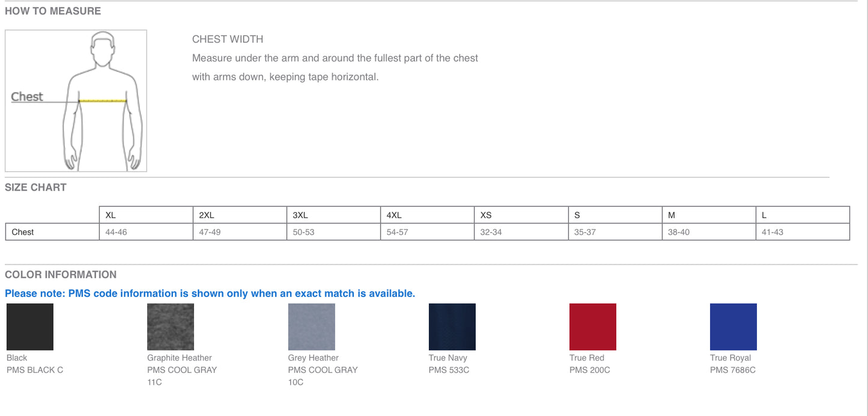868x416 pixels.
Task: Choose the Grey Heather color swatch
Action: click(311, 326)
